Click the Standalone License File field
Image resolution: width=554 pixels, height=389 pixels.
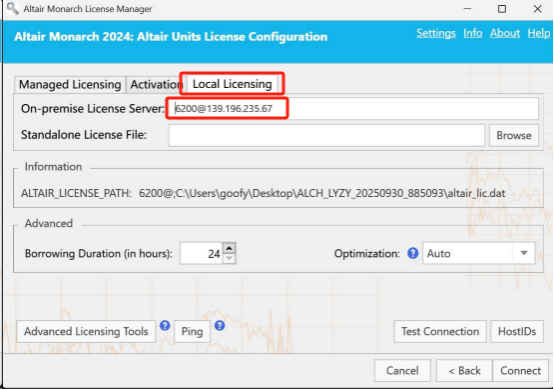point(326,135)
